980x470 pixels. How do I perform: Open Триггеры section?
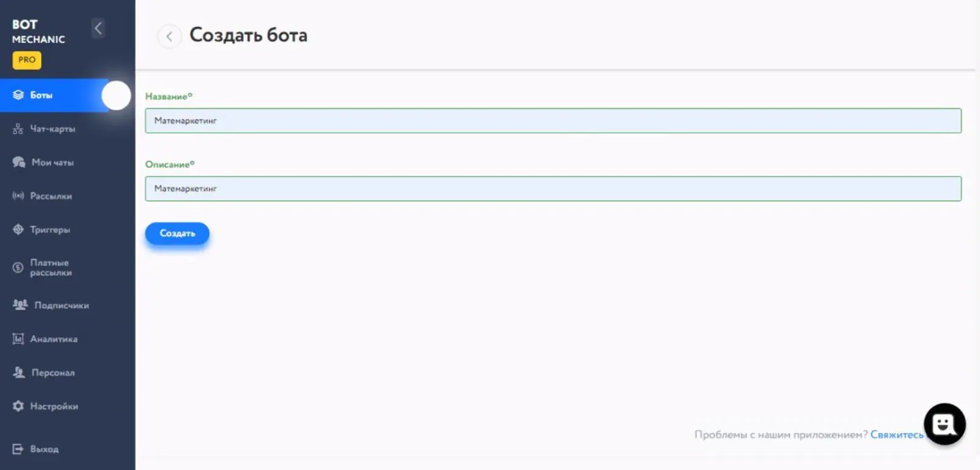pyautogui.click(x=50, y=230)
